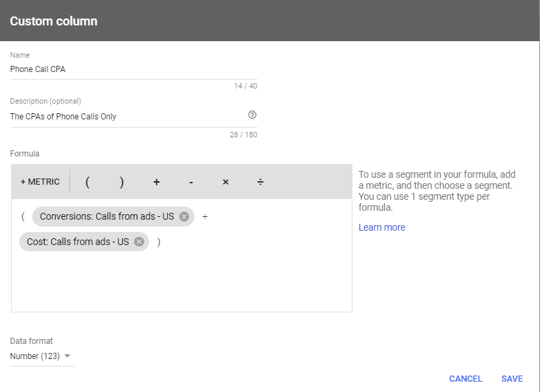Insert an open parenthesis into formula

coord(87,182)
